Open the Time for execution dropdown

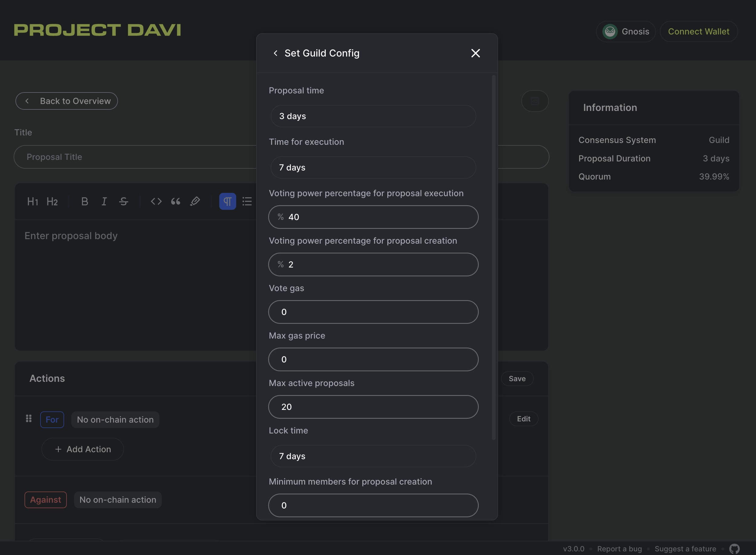point(373,167)
